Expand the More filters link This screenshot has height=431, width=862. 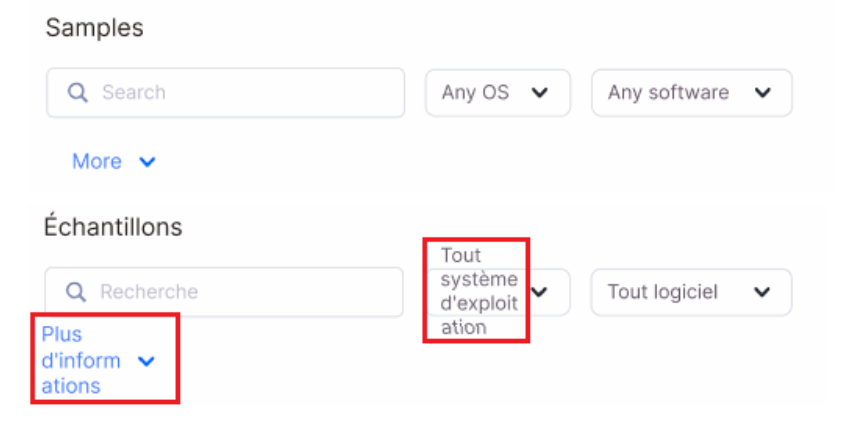point(97,162)
